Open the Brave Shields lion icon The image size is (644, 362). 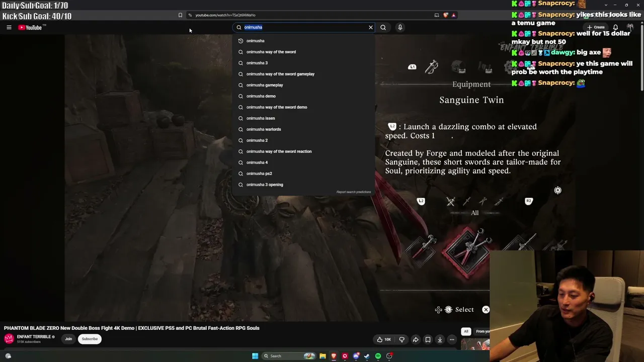pos(446,15)
